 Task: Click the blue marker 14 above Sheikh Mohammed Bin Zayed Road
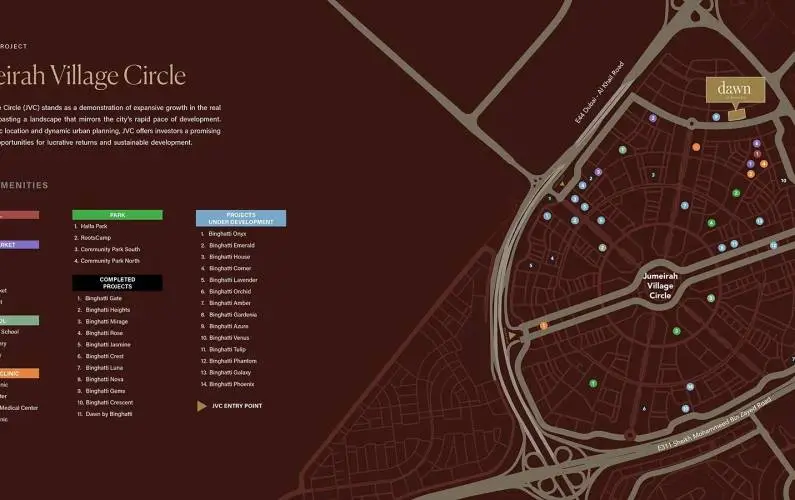click(690, 386)
